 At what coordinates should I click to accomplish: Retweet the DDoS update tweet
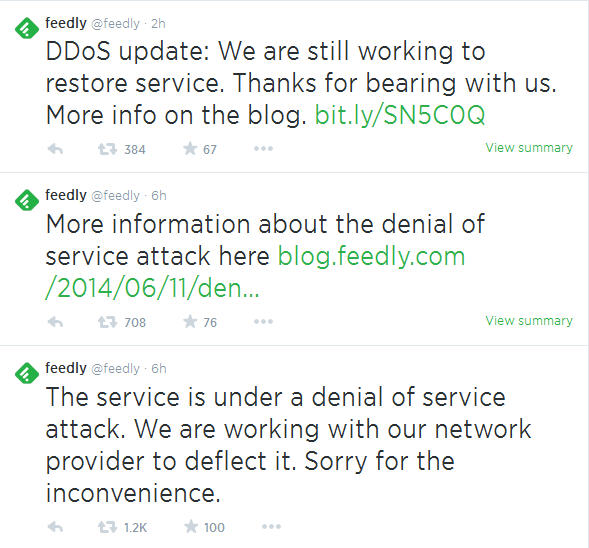tap(107, 149)
